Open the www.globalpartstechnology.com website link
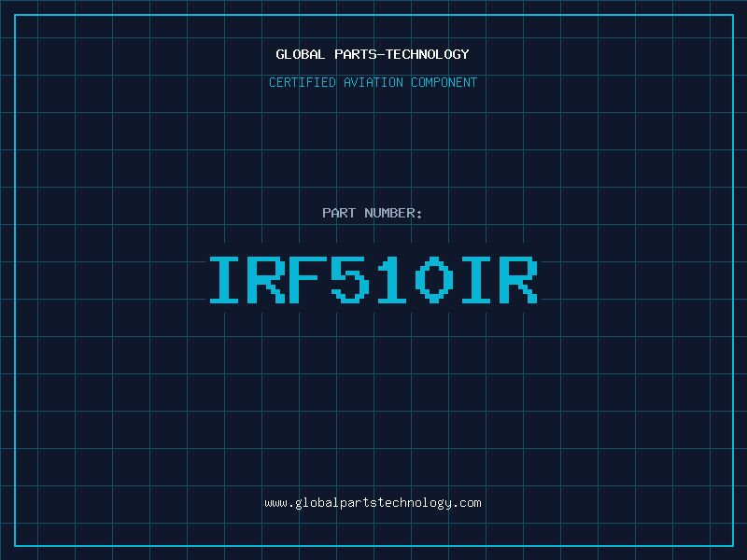 pyautogui.click(x=373, y=503)
